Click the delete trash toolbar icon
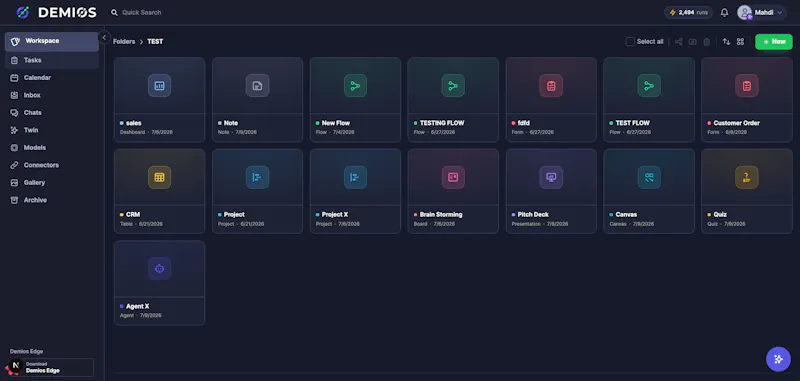The height and width of the screenshot is (381, 800). coord(707,42)
